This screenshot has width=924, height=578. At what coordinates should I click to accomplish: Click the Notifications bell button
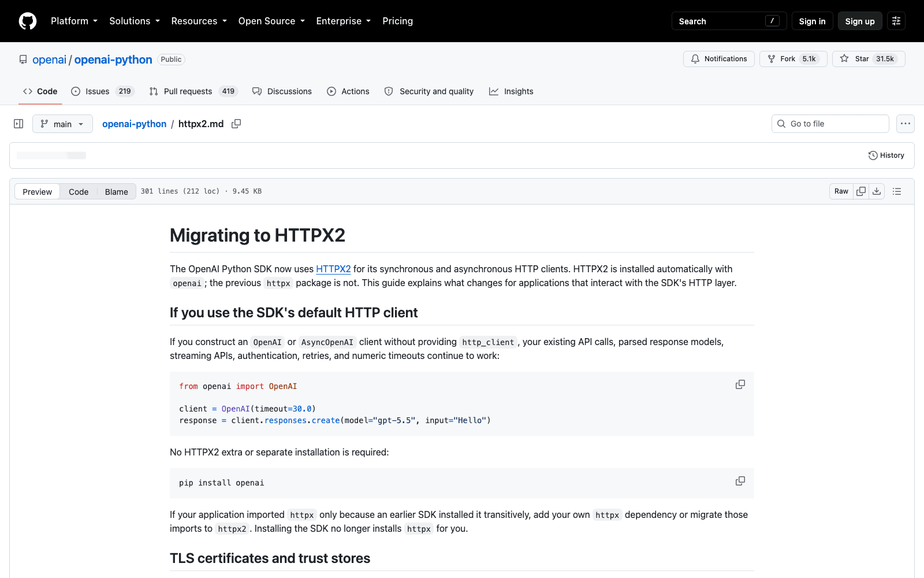(718, 59)
